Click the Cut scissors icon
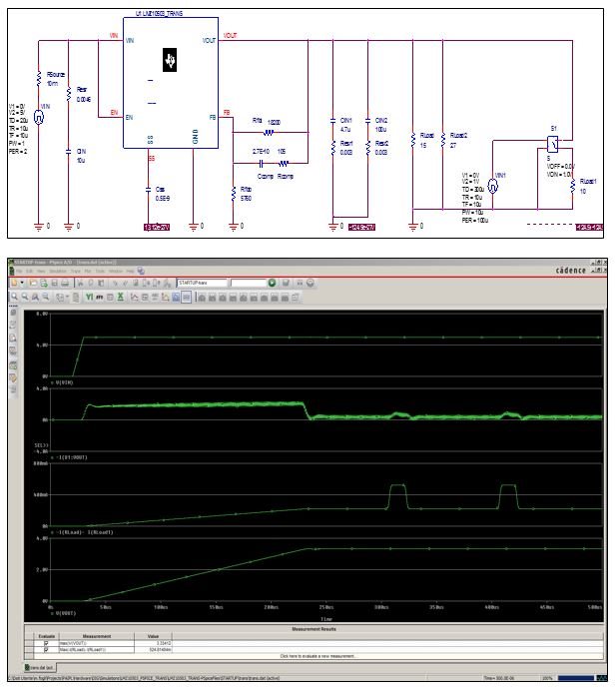 [x=80, y=283]
